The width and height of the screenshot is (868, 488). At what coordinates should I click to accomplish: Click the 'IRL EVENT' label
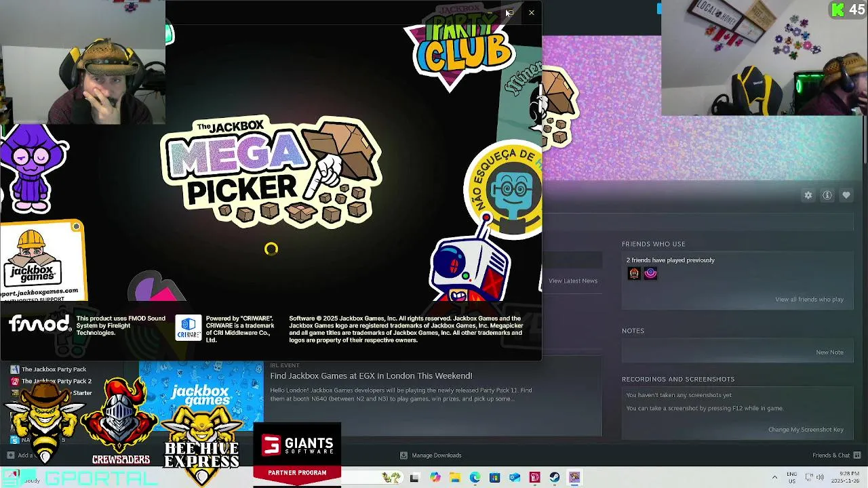[284, 365]
